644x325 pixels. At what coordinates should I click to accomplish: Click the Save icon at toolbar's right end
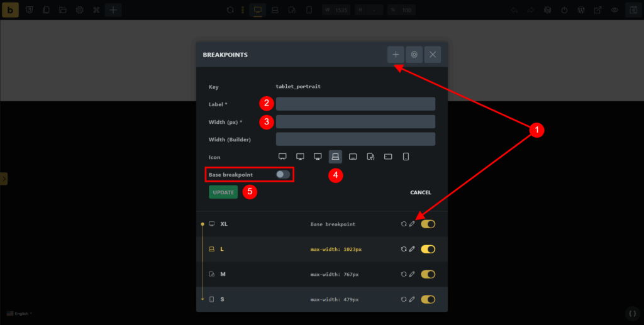click(634, 10)
